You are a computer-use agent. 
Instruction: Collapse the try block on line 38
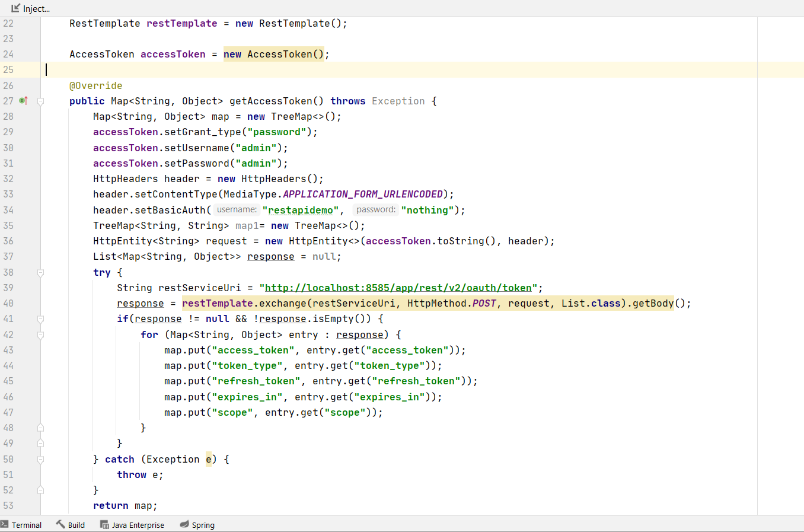point(40,273)
